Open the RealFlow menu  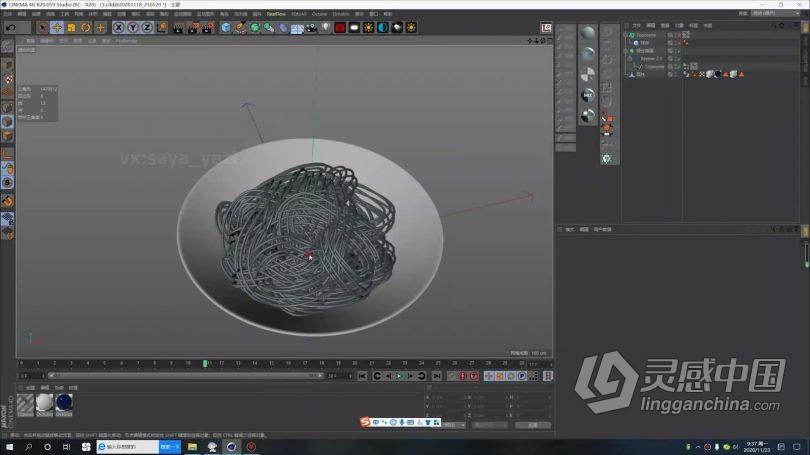pyautogui.click(x=276, y=14)
